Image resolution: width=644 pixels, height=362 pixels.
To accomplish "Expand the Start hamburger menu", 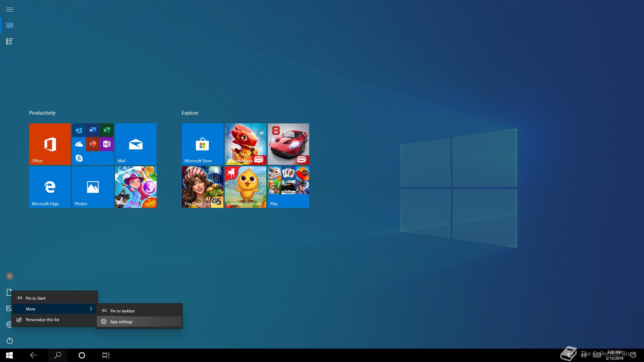I will pos(10,9).
